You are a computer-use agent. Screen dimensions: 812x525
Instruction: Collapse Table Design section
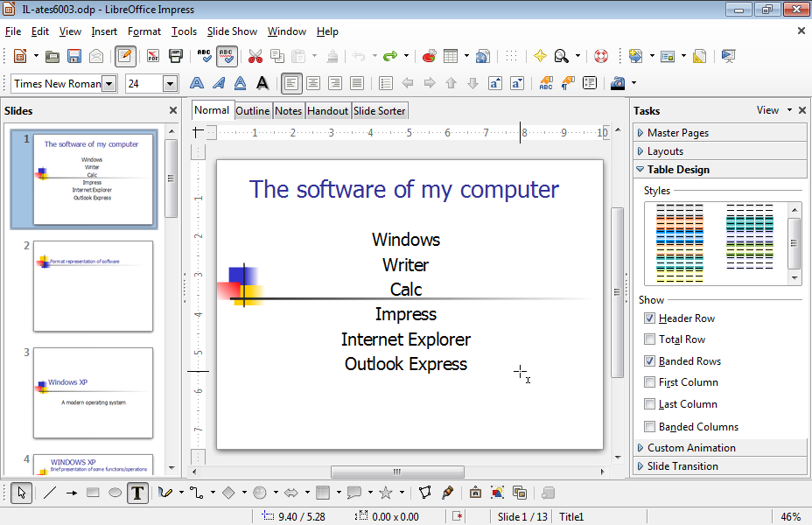coord(720,169)
